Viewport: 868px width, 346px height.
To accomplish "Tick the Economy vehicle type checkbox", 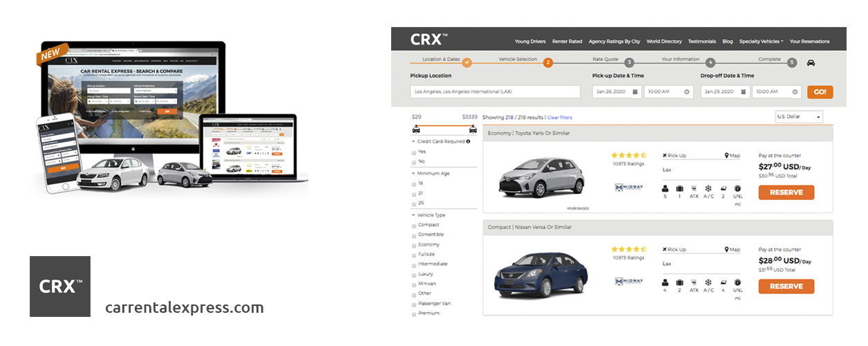I will pyautogui.click(x=414, y=245).
